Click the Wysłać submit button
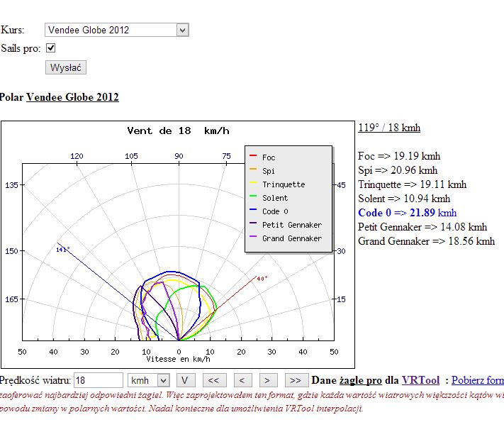 point(67,68)
